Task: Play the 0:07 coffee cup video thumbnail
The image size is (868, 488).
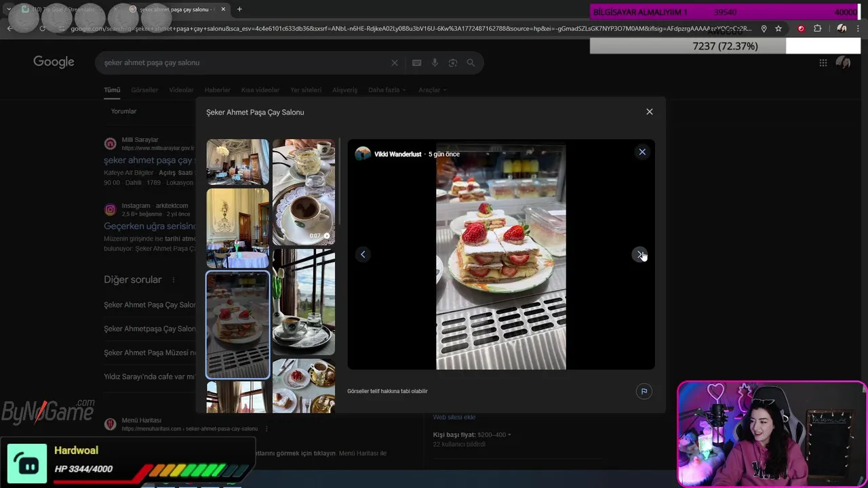Action: coord(303,192)
